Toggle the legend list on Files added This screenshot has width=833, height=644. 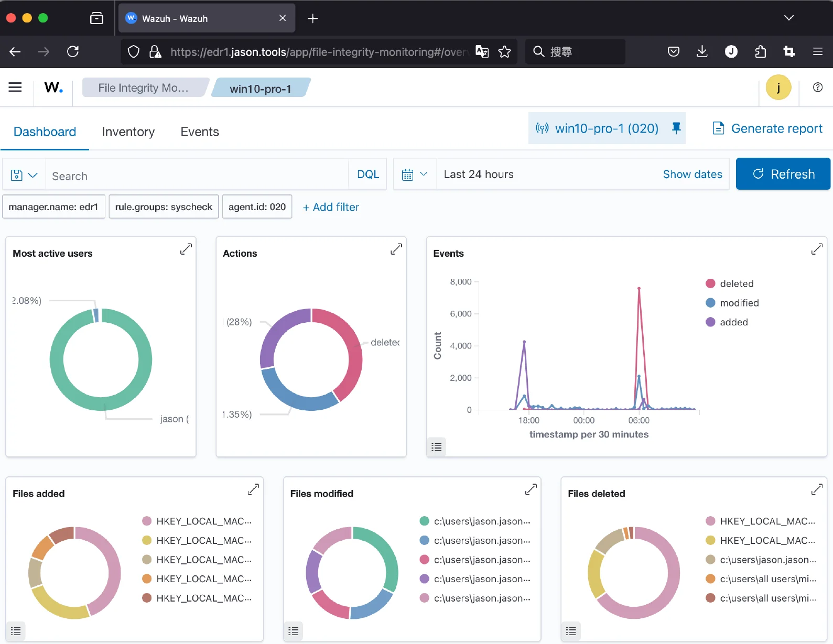[x=16, y=631]
